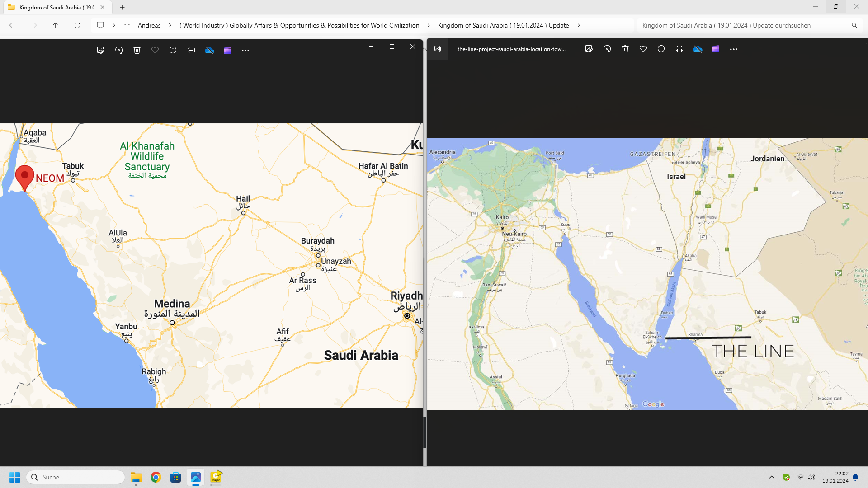Rotate the image in left Photos window
868x488 pixels.
(119, 50)
